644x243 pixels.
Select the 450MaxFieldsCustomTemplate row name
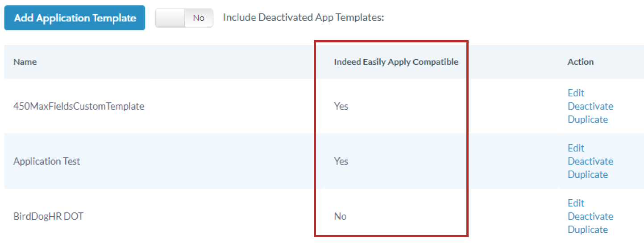point(79,107)
